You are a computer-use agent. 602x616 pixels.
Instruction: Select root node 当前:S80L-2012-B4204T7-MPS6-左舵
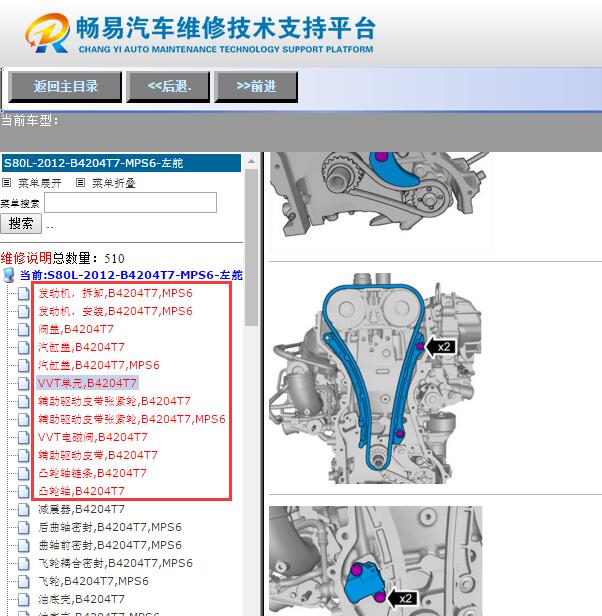coord(131,275)
